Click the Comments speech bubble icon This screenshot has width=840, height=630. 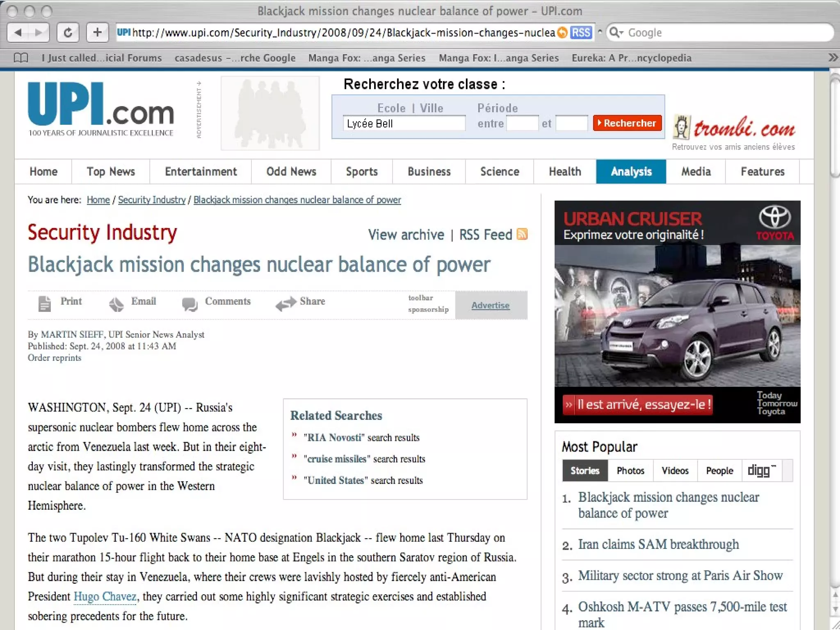pos(189,304)
